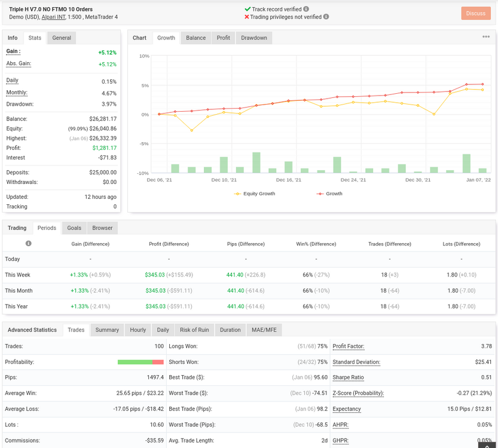
Task: Click the Profitability green-red bar
Action: pos(140,362)
